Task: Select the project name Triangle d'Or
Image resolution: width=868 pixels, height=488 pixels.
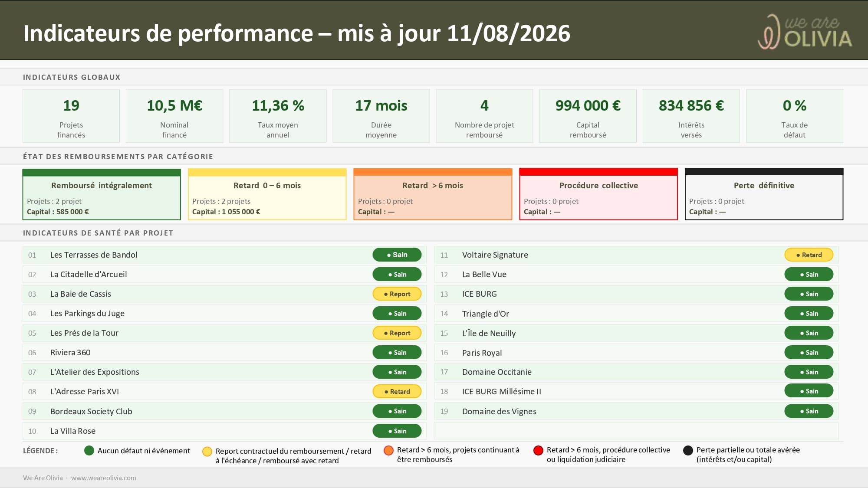Action: click(486, 314)
